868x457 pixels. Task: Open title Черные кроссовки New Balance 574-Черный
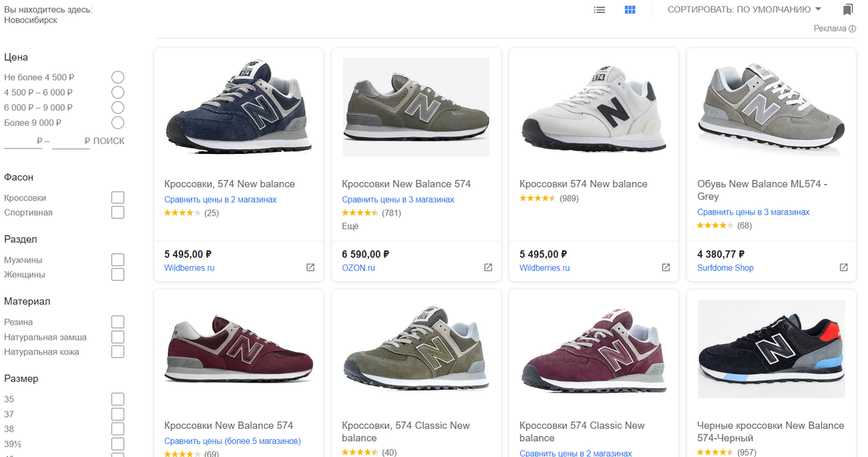click(770, 432)
